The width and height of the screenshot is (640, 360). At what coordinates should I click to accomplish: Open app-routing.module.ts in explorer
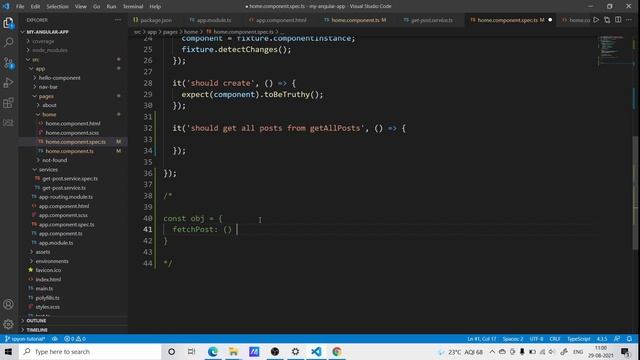click(65, 197)
